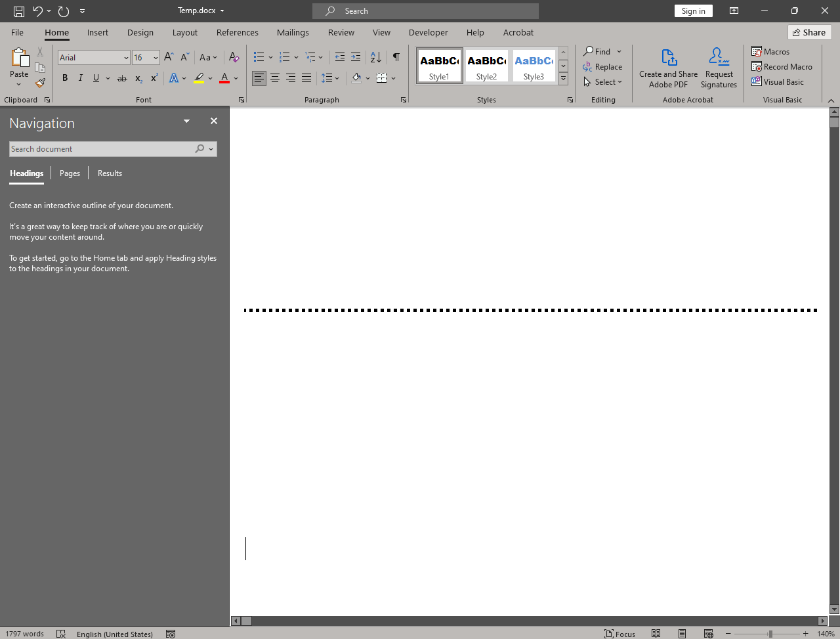Image resolution: width=840 pixels, height=639 pixels.
Task: Expand the Styles gallery
Action: click(563, 79)
